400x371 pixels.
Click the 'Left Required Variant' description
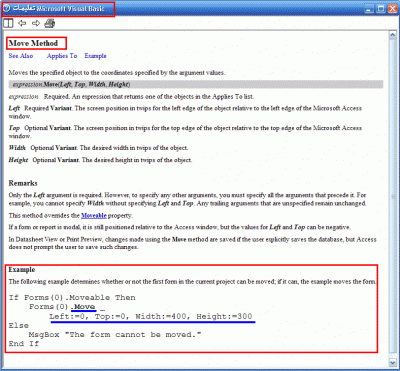tap(185, 112)
